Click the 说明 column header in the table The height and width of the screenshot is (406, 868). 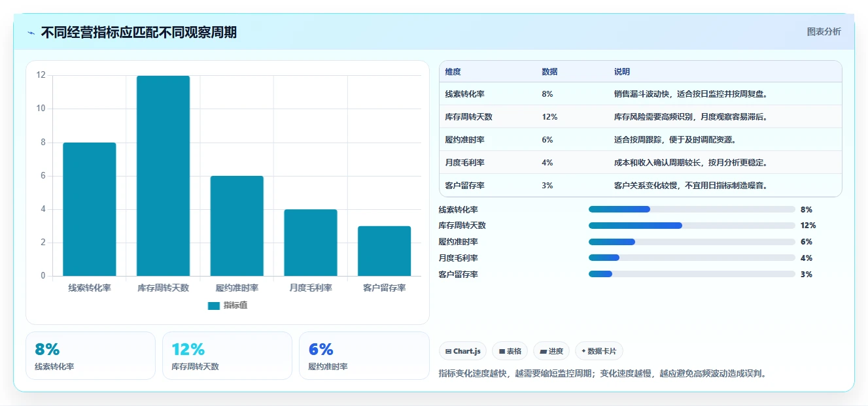click(622, 72)
